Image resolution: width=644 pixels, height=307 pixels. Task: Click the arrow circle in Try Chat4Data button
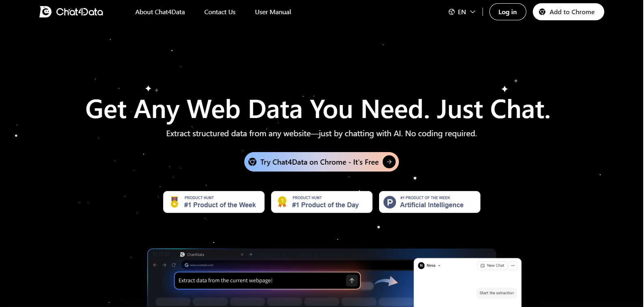click(x=389, y=162)
